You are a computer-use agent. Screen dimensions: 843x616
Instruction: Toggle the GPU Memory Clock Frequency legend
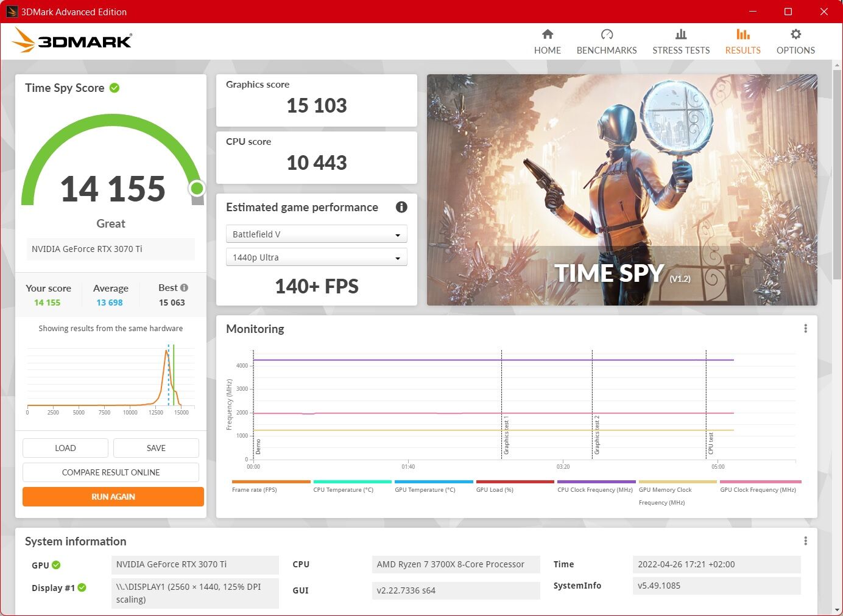click(x=678, y=493)
